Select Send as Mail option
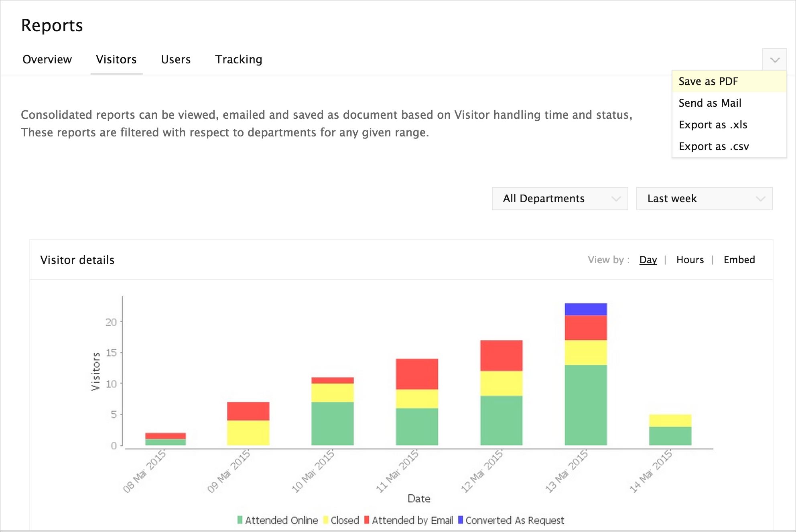The image size is (796, 532). tap(710, 103)
